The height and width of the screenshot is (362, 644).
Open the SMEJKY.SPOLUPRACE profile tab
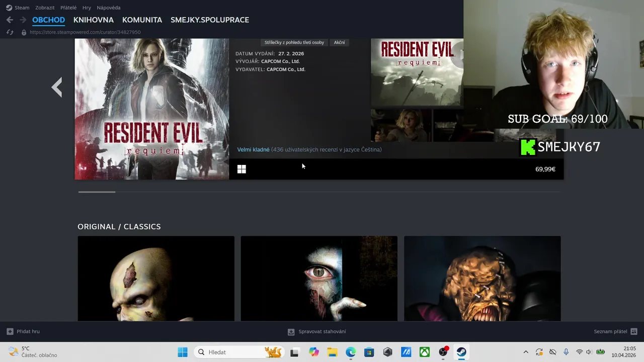[210, 20]
